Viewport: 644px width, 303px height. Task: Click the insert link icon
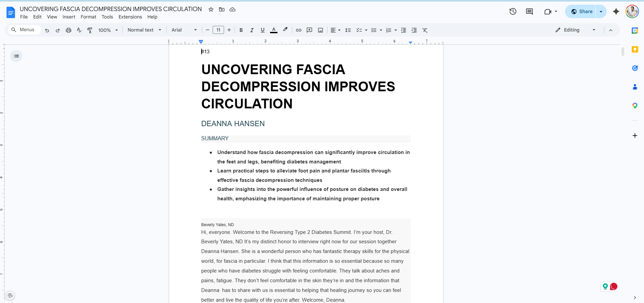coord(298,30)
